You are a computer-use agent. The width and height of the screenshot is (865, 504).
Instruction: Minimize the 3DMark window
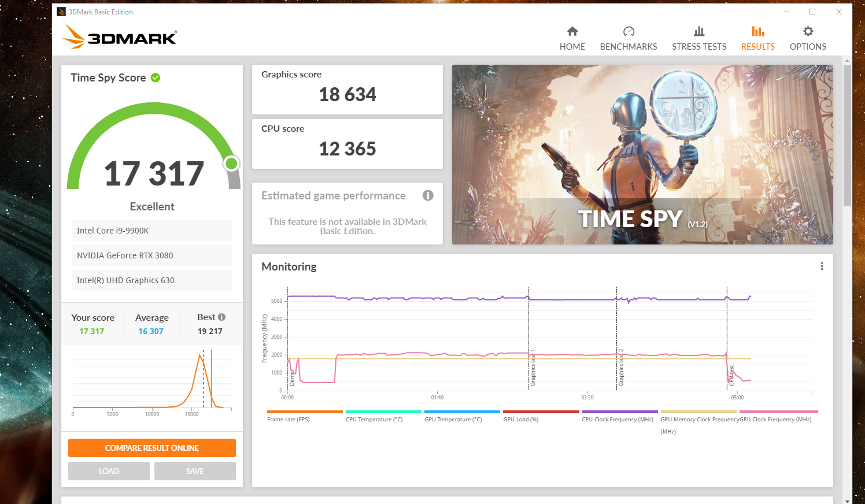pyautogui.click(x=786, y=12)
